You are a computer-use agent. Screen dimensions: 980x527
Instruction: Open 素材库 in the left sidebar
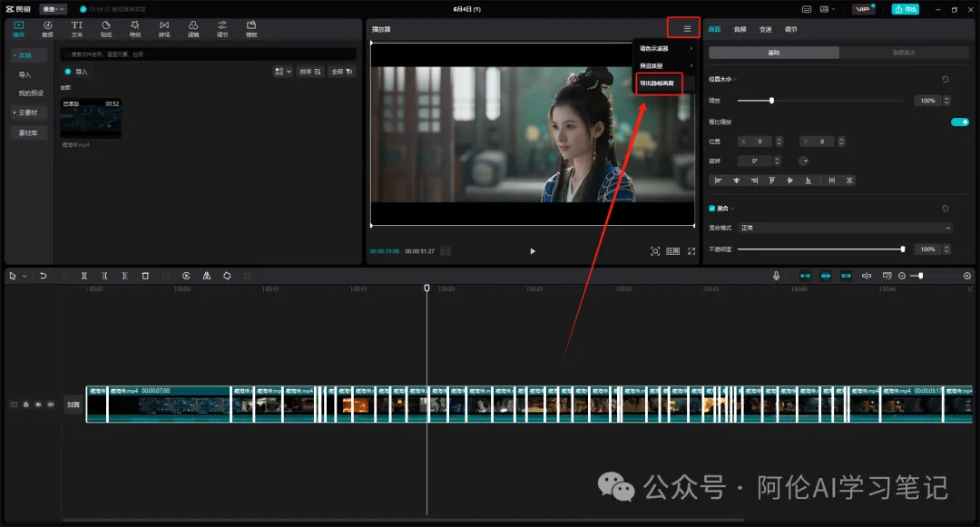coord(28,133)
